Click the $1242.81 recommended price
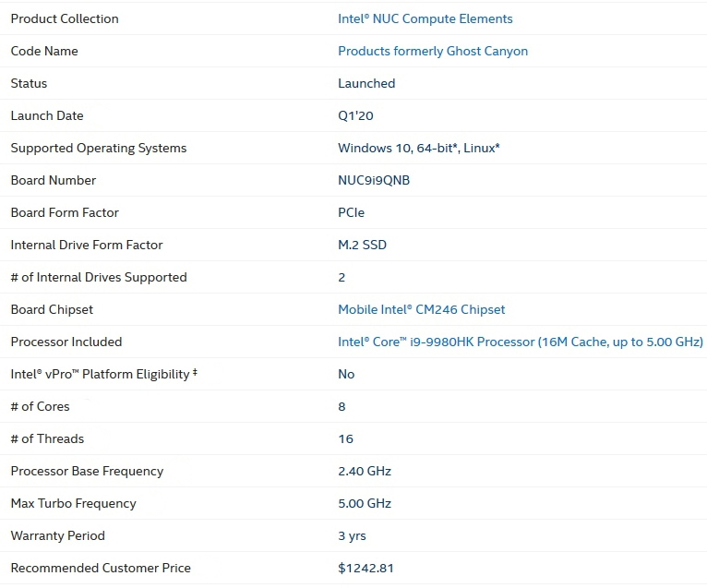Image resolution: width=707 pixels, height=588 pixels. point(365,569)
